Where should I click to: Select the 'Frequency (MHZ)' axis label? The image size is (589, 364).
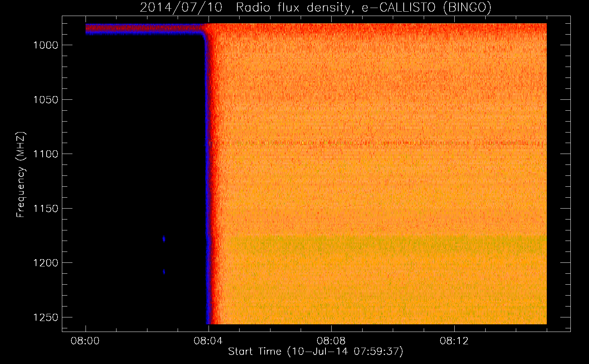(21, 175)
